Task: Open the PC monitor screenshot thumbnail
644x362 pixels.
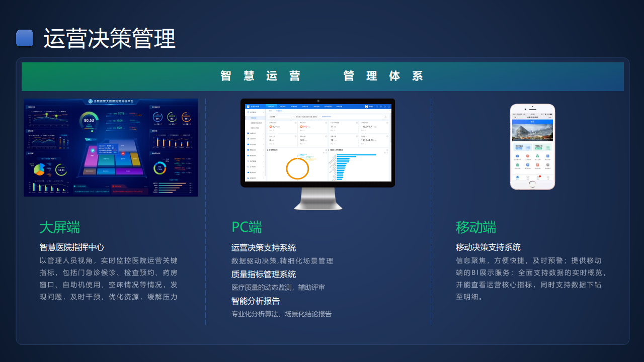Action: (317, 154)
